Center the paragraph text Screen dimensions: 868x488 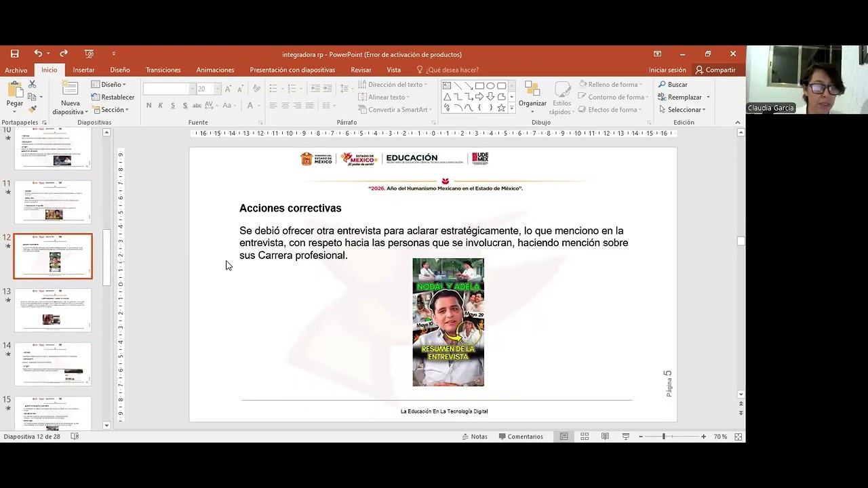285,106
